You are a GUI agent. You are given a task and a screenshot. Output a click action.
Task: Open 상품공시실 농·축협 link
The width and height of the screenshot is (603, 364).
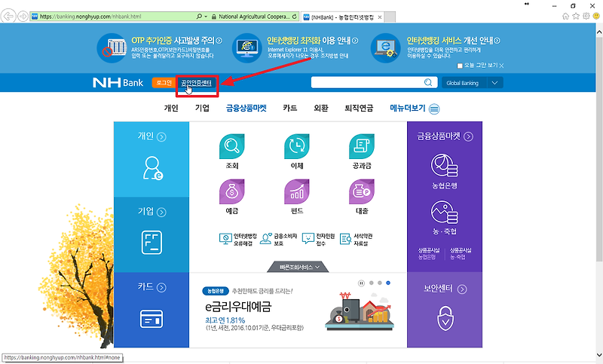point(461,253)
